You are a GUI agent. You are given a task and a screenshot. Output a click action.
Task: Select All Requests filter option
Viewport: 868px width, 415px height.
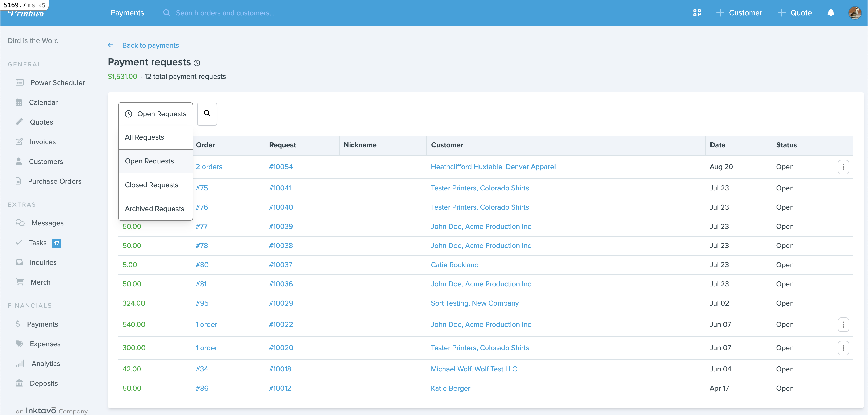(155, 138)
